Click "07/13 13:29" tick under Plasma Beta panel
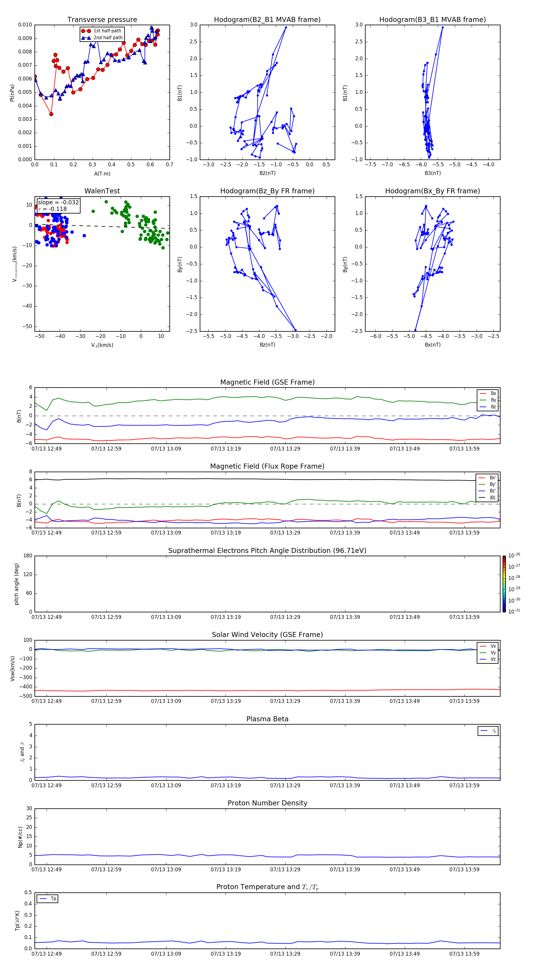The width and height of the screenshot is (535, 980). tap(285, 785)
